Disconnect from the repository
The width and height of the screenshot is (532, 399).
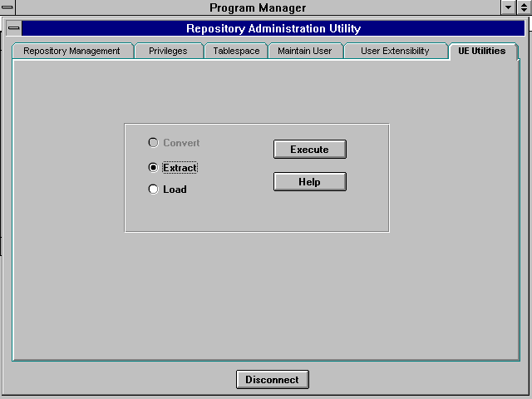point(272,380)
